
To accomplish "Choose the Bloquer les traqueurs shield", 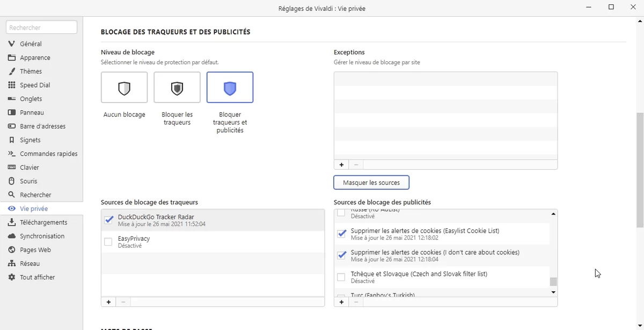I will pos(177,88).
